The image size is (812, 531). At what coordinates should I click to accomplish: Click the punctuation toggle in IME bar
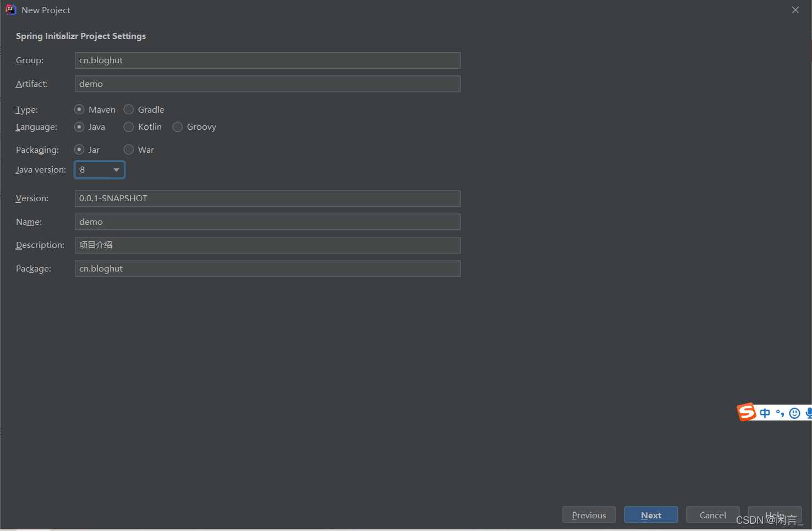click(x=780, y=413)
